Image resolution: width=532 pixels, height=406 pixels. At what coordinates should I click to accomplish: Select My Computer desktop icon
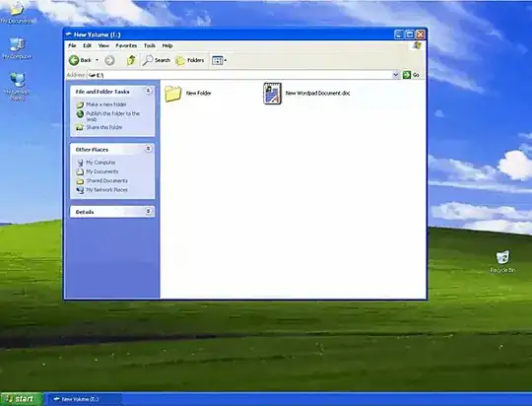point(17,48)
